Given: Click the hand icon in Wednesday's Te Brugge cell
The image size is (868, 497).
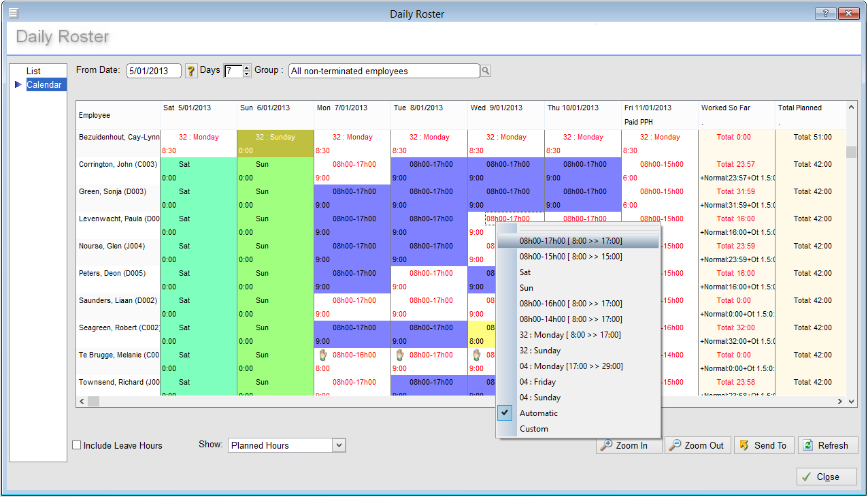Looking at the screenshot, I should (x=477, y=355).
